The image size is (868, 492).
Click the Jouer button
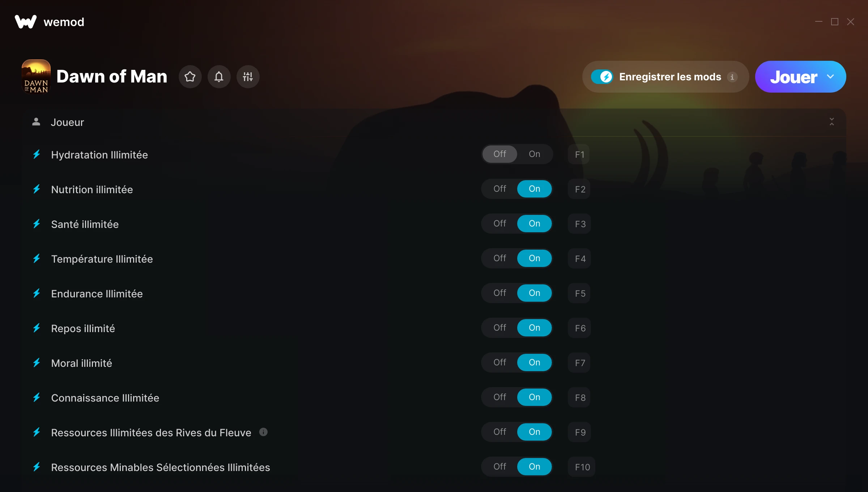793,77
